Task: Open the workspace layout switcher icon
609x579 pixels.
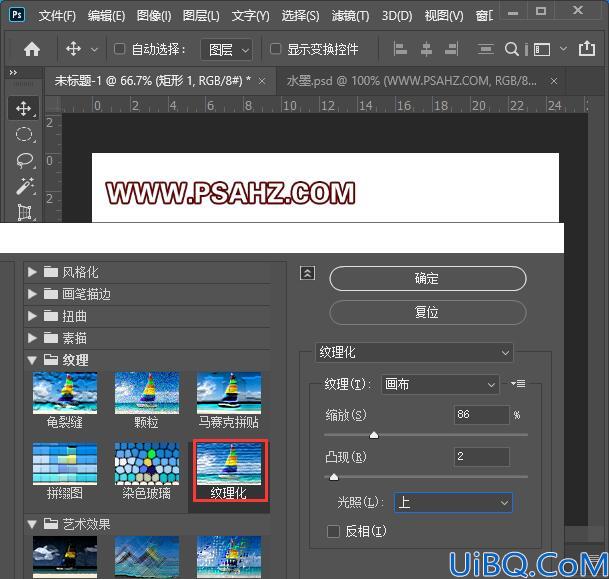Action: [542, 50]
